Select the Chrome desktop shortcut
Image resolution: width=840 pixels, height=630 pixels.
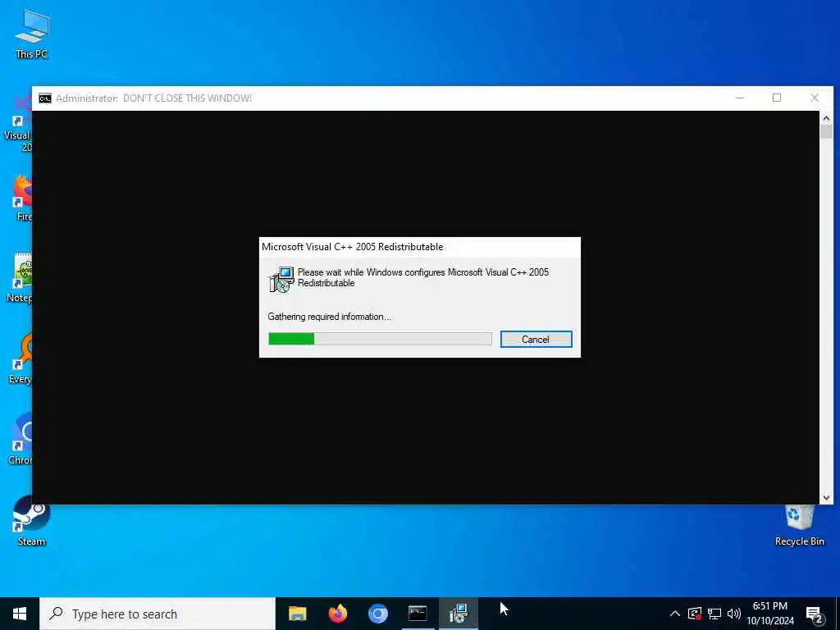(x=21, y=440)
